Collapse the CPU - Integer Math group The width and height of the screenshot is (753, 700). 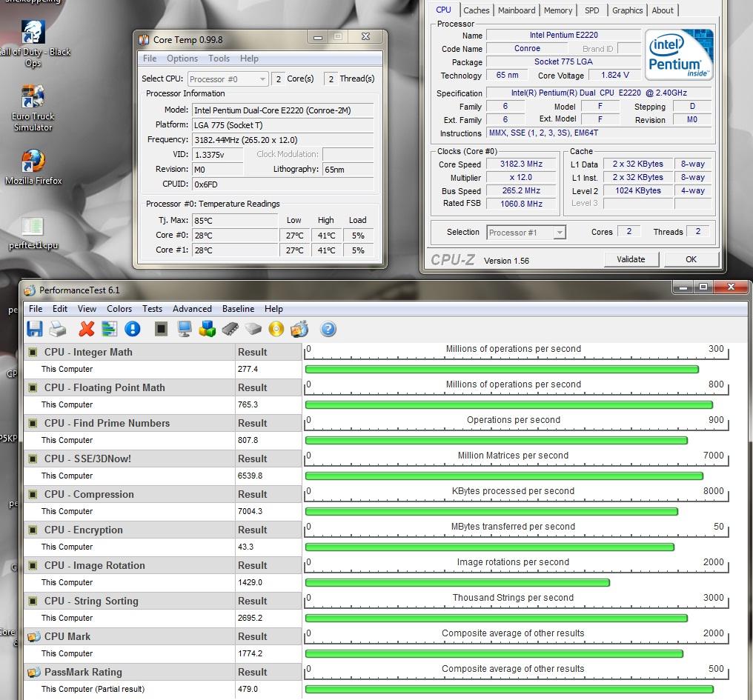click(x=33, y=353)
